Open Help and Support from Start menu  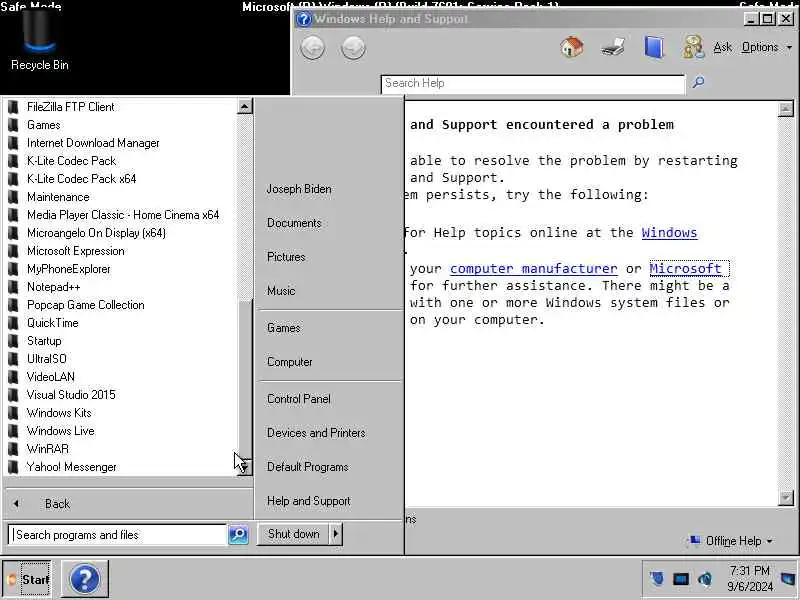click(x=309, y=501)
